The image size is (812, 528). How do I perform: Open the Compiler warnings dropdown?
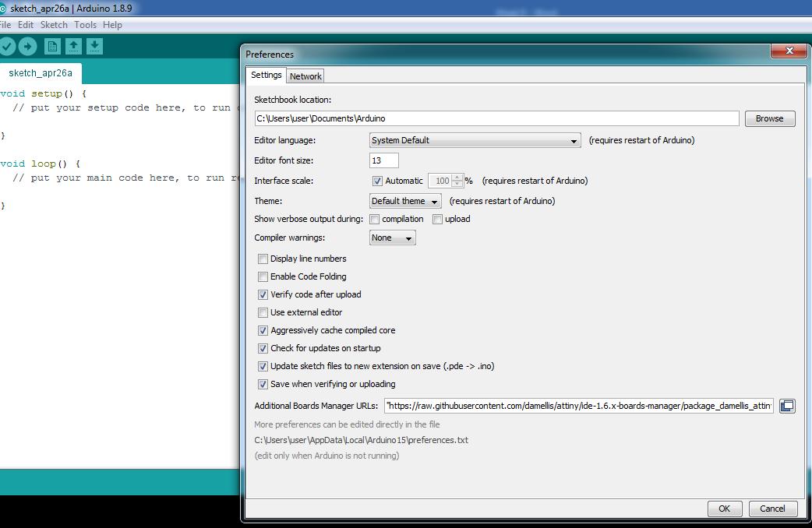tap(392, 238)
